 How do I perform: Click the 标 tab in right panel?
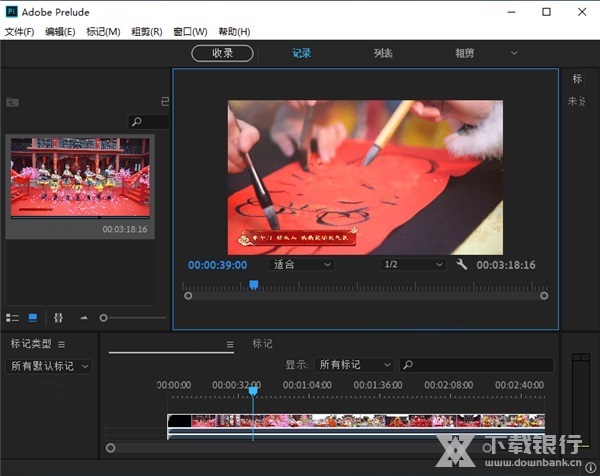coord(577,79)
